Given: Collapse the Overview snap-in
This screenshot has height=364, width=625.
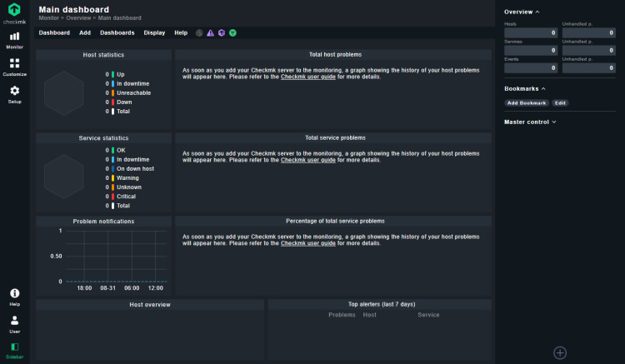Looking at the screenshot, I should tap(522, 12).
